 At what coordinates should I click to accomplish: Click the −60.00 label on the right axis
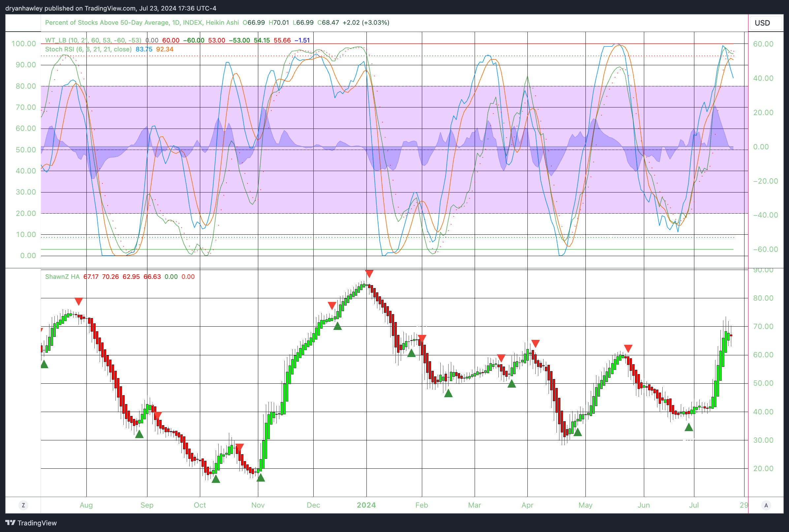coord(765,250)
